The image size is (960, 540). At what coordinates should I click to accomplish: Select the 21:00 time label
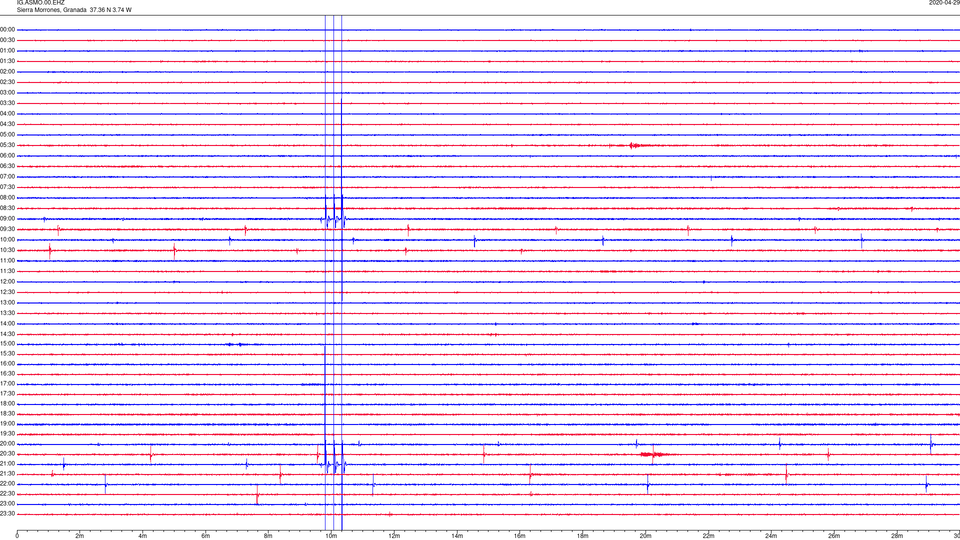click(x=7, y=464)
